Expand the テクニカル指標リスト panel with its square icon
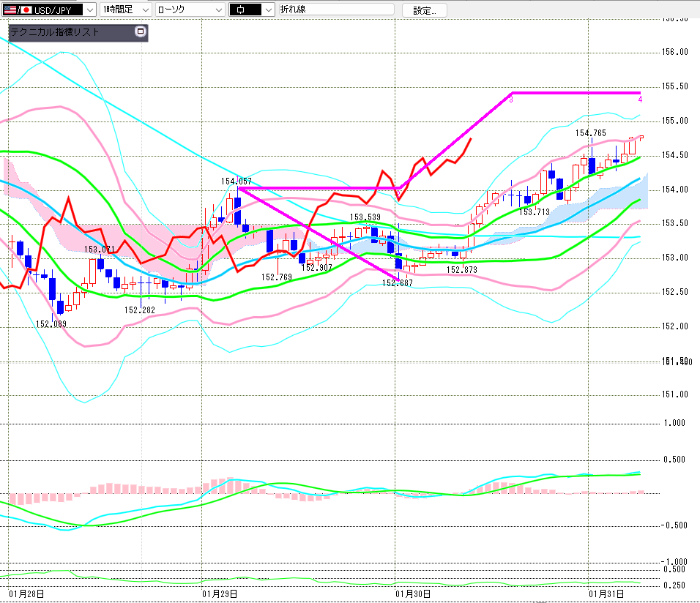The image size is (700, 603). pos(140,32)
